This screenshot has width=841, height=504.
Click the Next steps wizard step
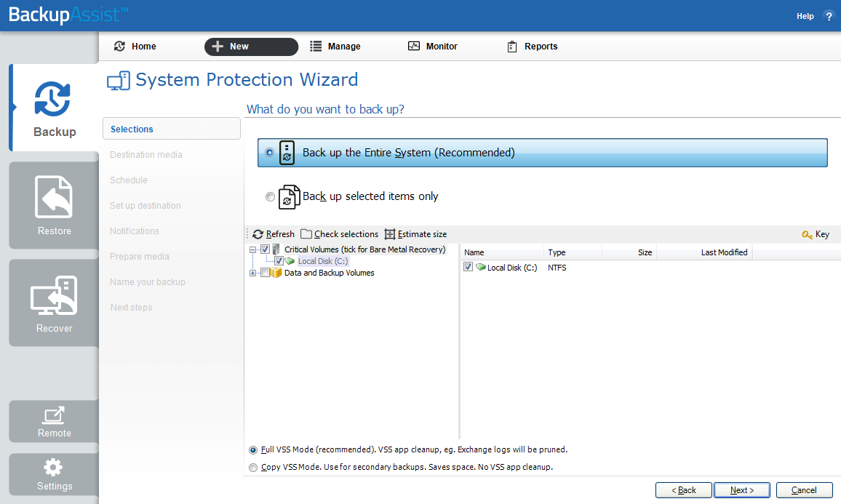[132, 307]
